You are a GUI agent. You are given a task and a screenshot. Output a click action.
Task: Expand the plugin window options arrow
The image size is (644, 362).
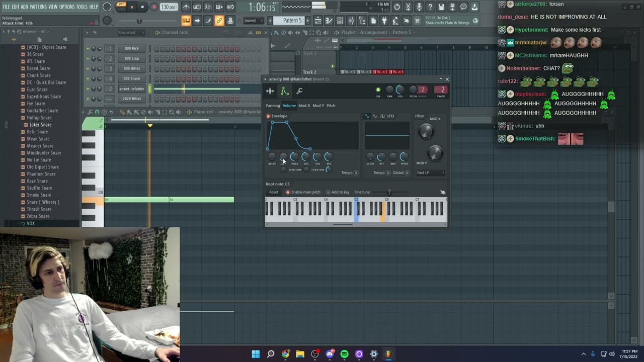(265, 79)
